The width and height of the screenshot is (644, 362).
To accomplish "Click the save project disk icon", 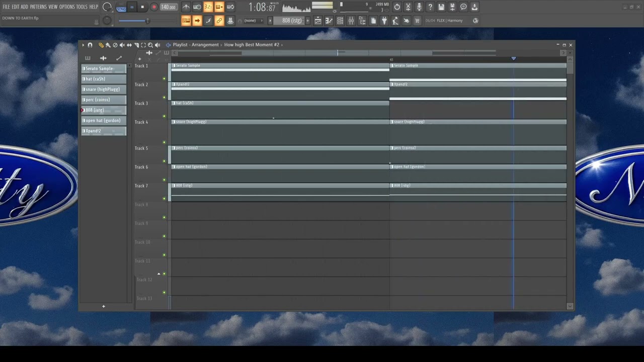I will pyautogui.click(x=441, y=7).
